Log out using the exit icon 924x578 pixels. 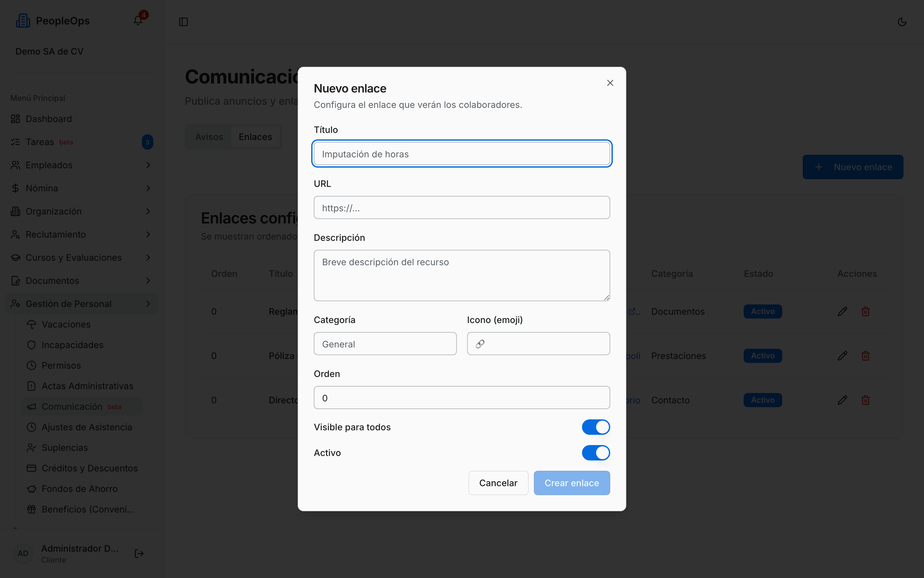click(x=139, y=554)
